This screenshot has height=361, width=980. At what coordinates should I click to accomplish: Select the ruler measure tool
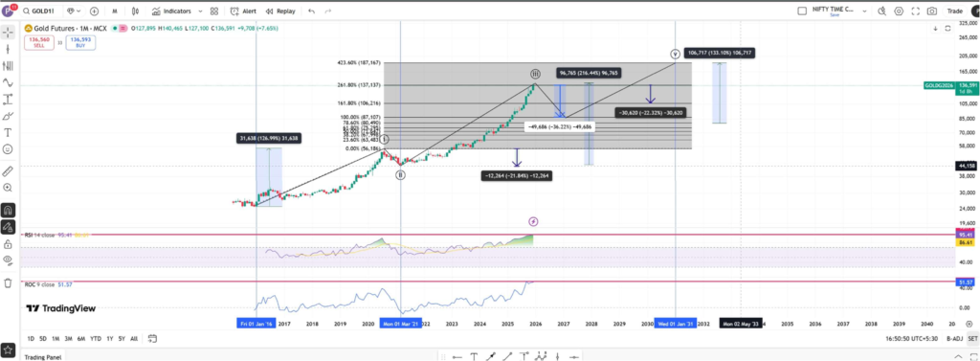point(8,170)
